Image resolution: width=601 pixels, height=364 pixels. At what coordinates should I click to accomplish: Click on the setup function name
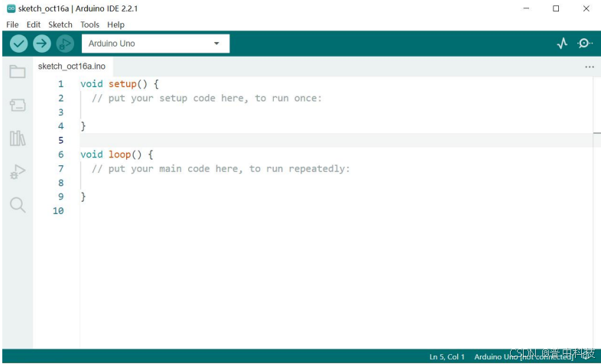[x=122, y=84]
